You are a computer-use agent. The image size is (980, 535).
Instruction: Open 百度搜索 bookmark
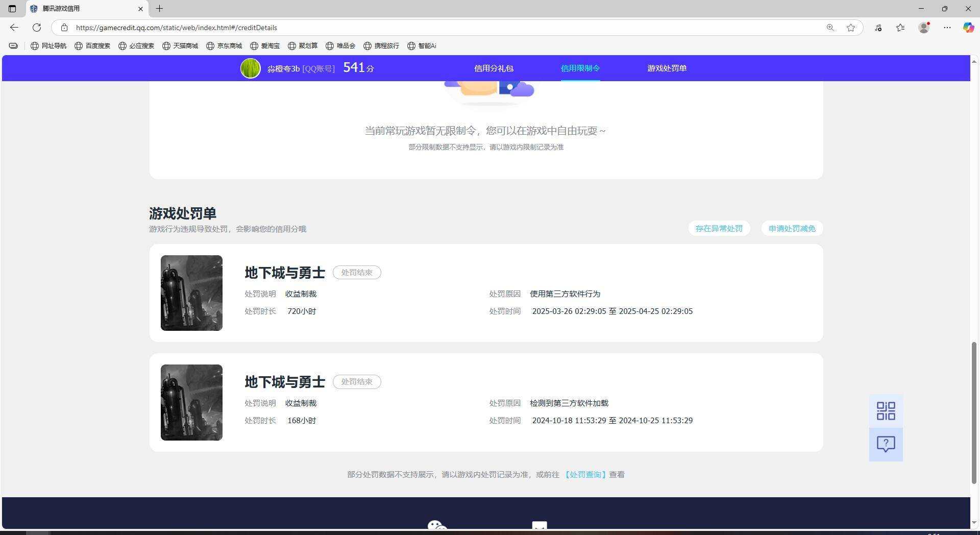point(92,46)
